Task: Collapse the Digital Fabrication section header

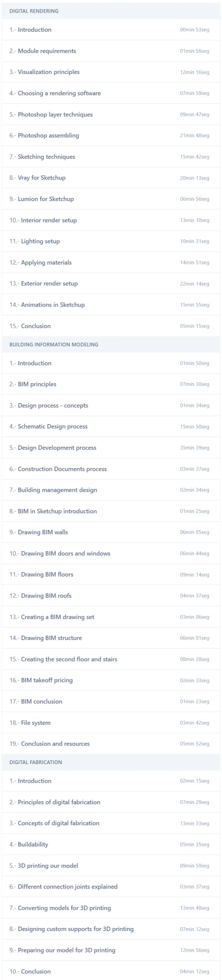Action: tap(111, 762)
